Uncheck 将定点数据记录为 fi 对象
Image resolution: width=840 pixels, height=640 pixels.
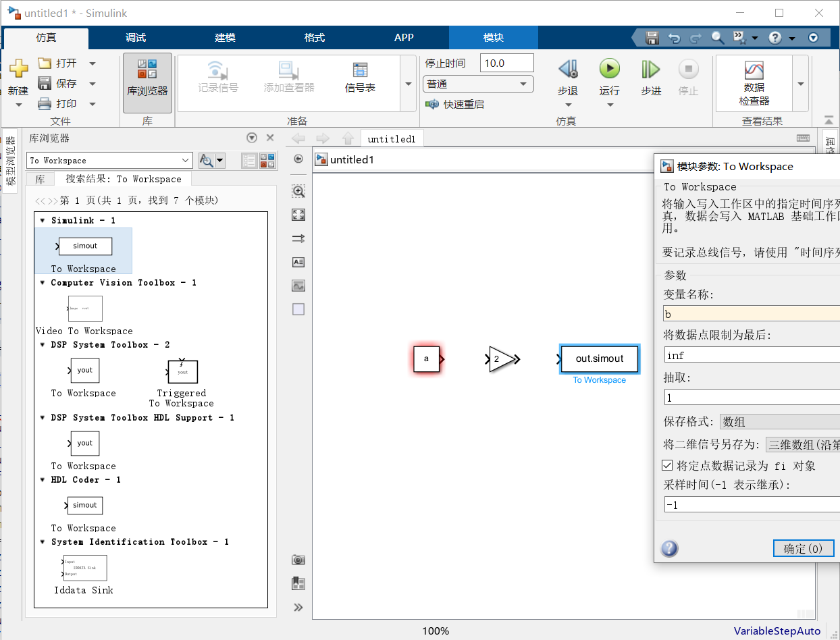click(667, 464)
